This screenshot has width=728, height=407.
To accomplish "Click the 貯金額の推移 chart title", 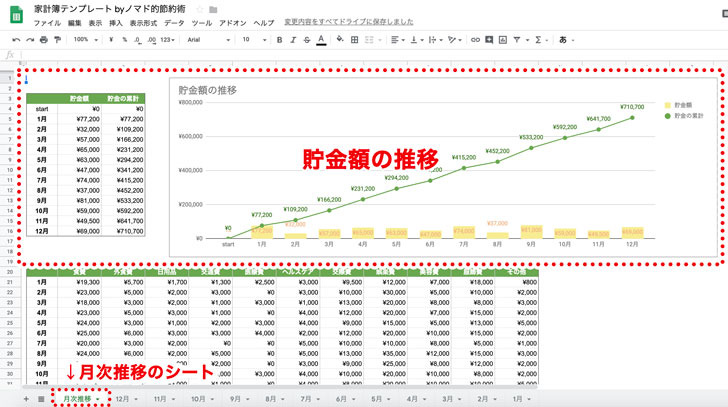I will [x=207, y=90].
